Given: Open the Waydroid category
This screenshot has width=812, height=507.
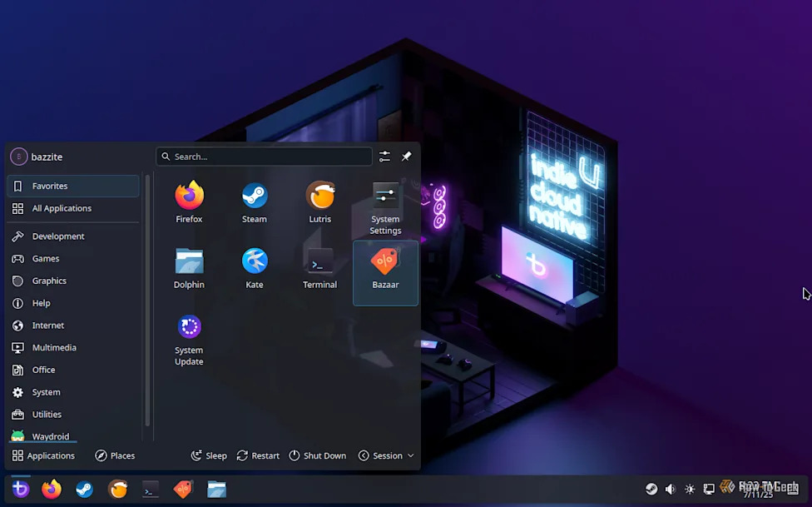Looking at the screenshot, I should [x=73, y=435].
